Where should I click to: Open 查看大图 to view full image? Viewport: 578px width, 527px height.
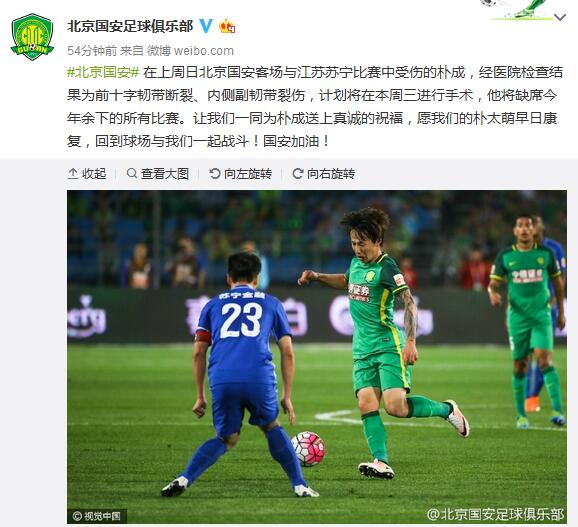pyautogui.click(x=157, y=173)
